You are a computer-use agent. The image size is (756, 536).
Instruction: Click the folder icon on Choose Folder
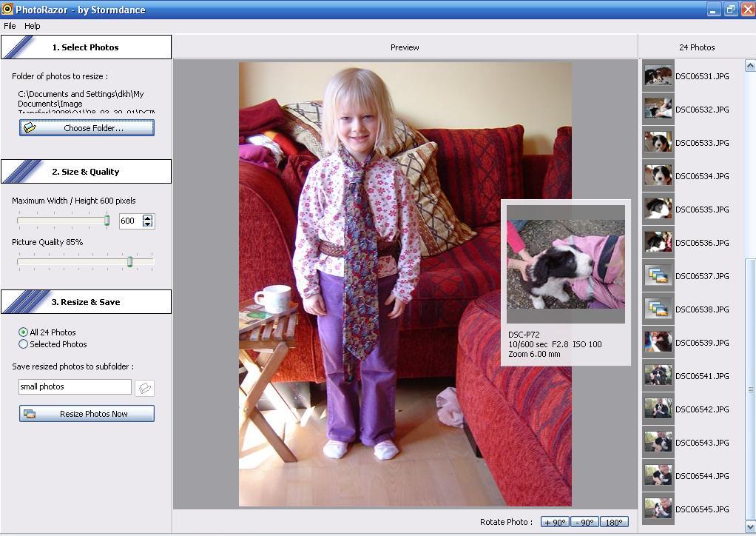(x=30, y=128)
